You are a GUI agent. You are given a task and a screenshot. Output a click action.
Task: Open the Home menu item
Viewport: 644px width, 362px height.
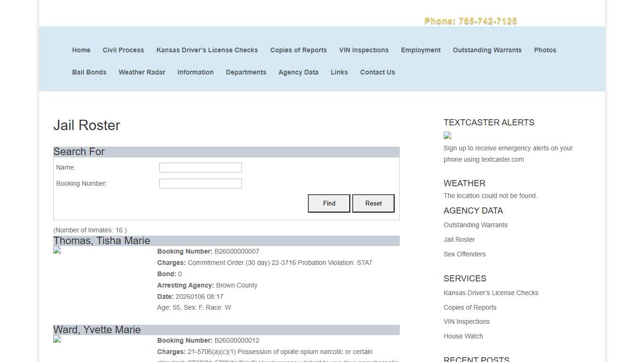pos(81,50)
